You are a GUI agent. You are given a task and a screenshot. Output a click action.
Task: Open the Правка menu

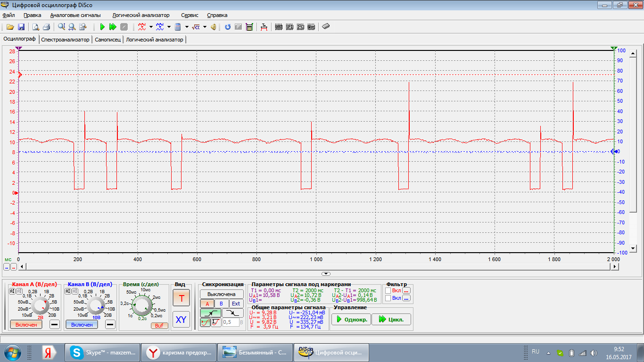(32, 15)
